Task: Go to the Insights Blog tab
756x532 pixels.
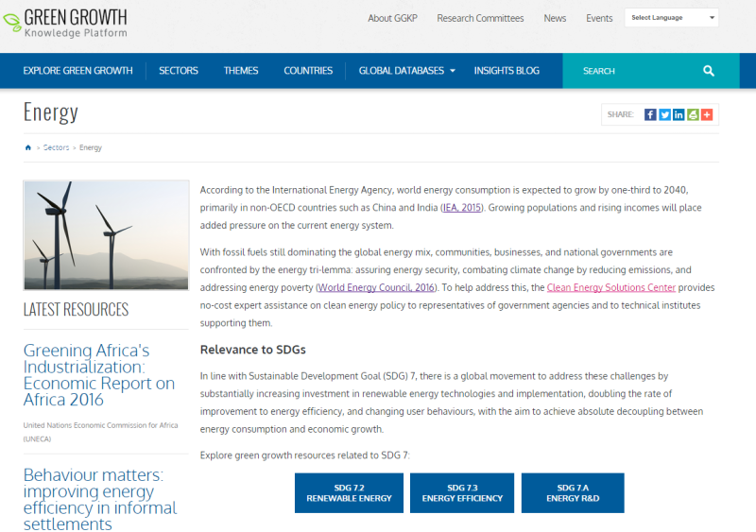Action: pos(507,71)
